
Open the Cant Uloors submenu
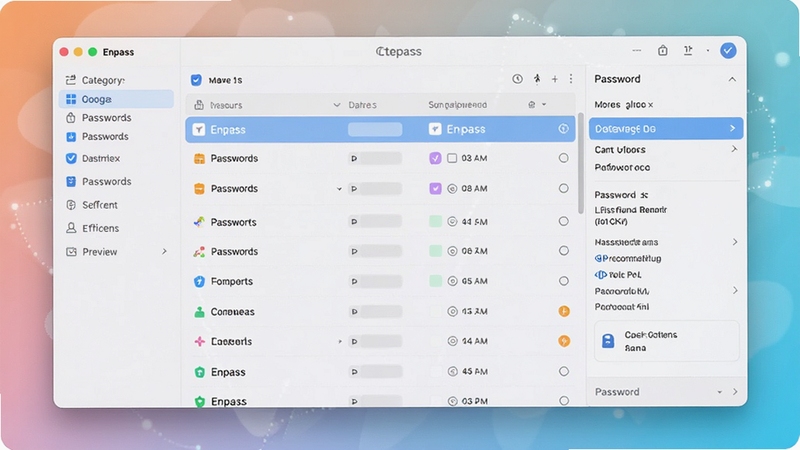(x=666, y=149)
